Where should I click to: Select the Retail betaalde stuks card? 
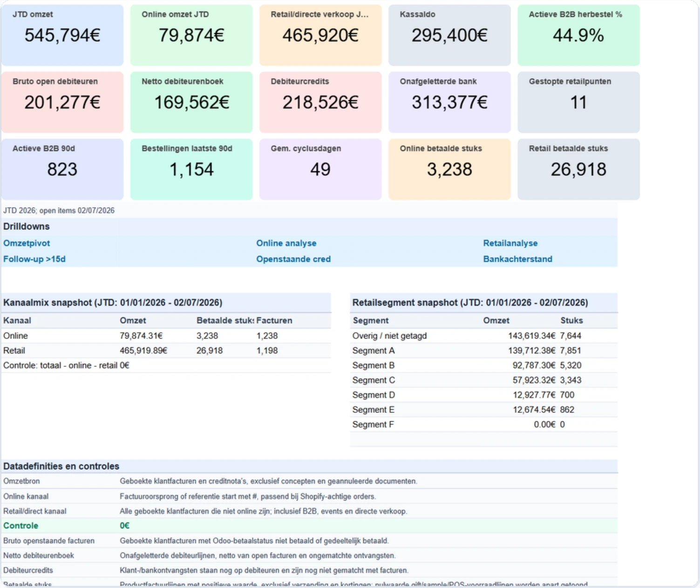click(x=578, y=169)
